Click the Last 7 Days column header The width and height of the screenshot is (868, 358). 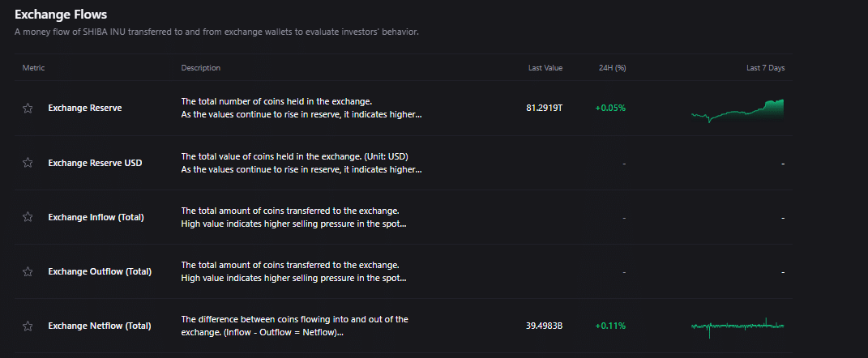click(x=765, y=68)
